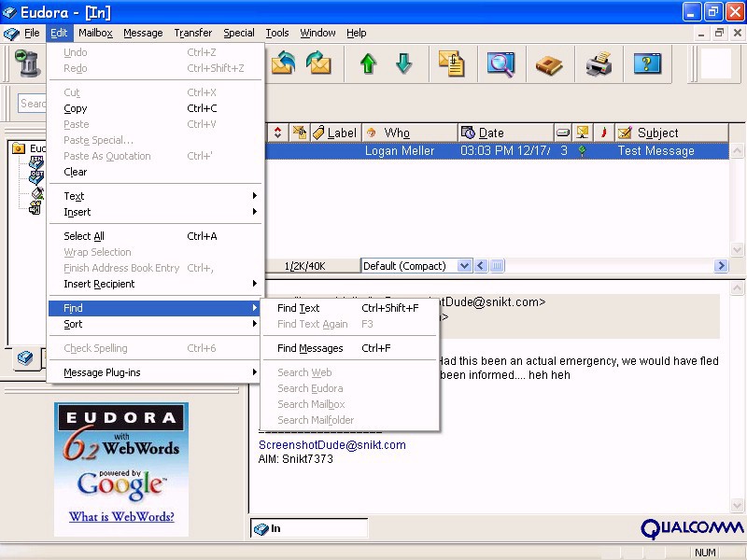
Task: Select the Out mailbox tree icon
Action: (36, 177)
